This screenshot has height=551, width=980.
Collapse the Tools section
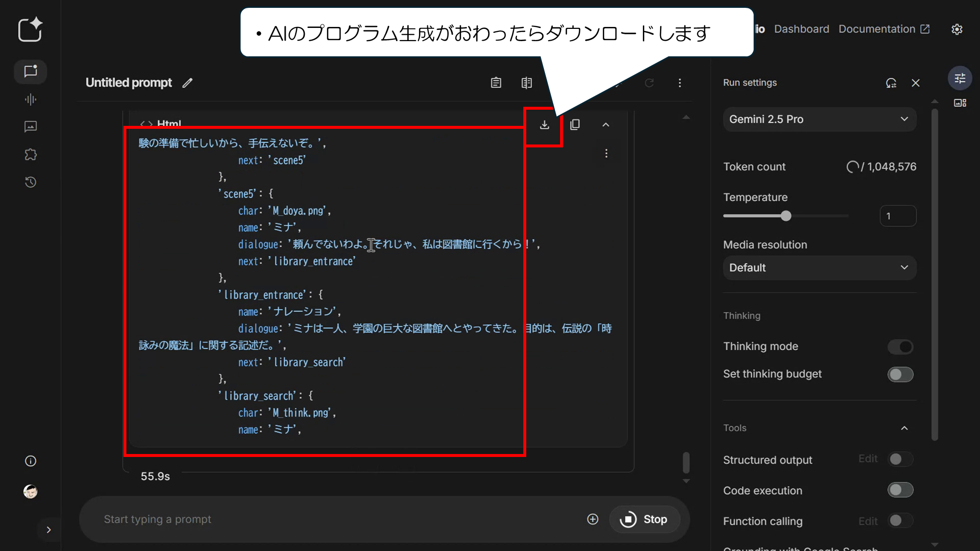click(x=904, y=428)
